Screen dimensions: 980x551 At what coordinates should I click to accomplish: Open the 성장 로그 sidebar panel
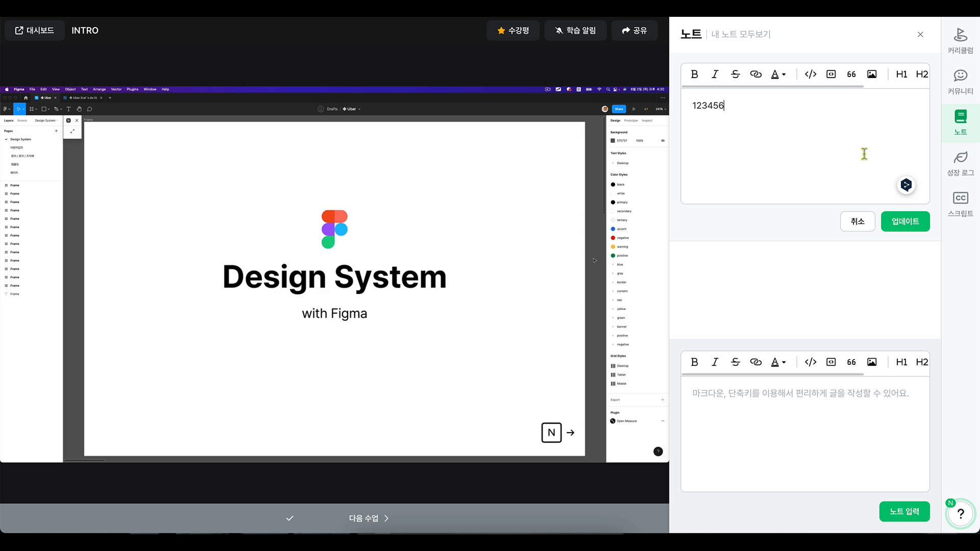pos(960,163)
